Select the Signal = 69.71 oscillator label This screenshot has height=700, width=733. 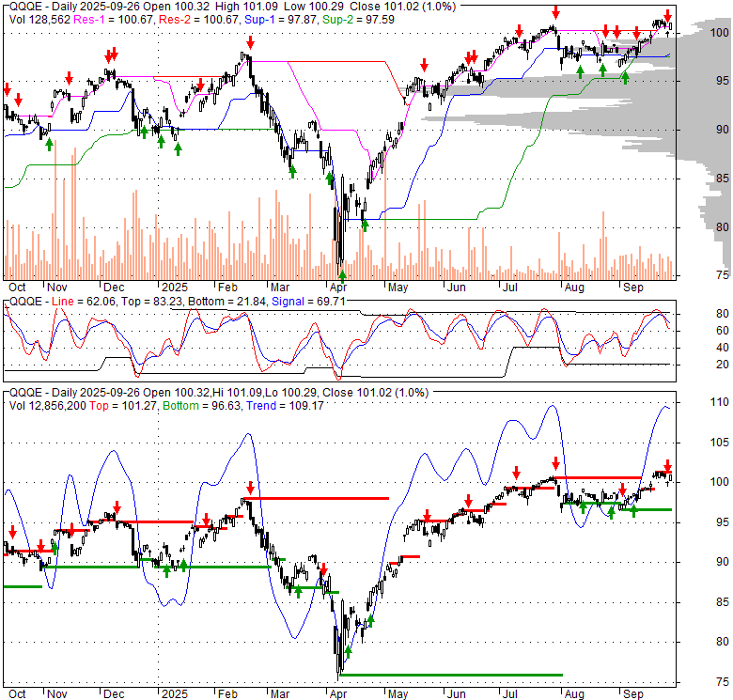point(308,302)
